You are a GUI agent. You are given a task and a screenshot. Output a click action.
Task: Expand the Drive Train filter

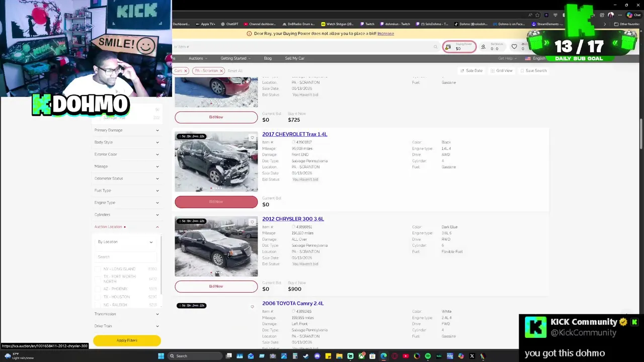coord(127,326)
